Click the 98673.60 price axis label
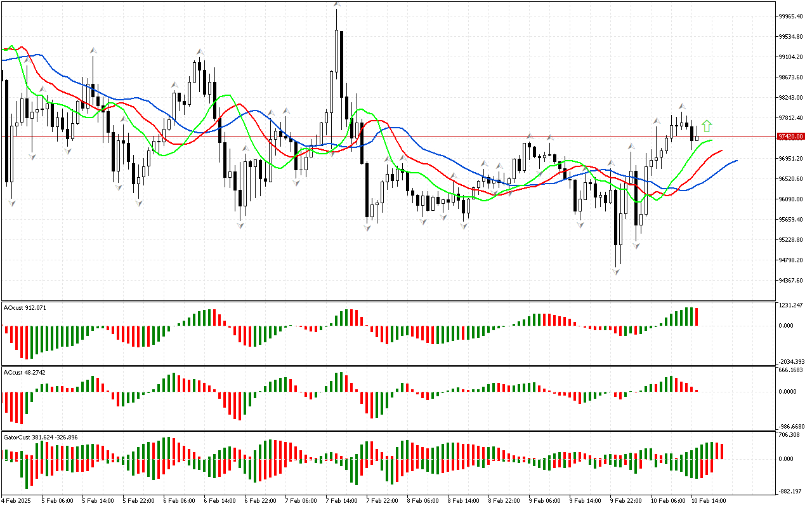 point(791,77)
